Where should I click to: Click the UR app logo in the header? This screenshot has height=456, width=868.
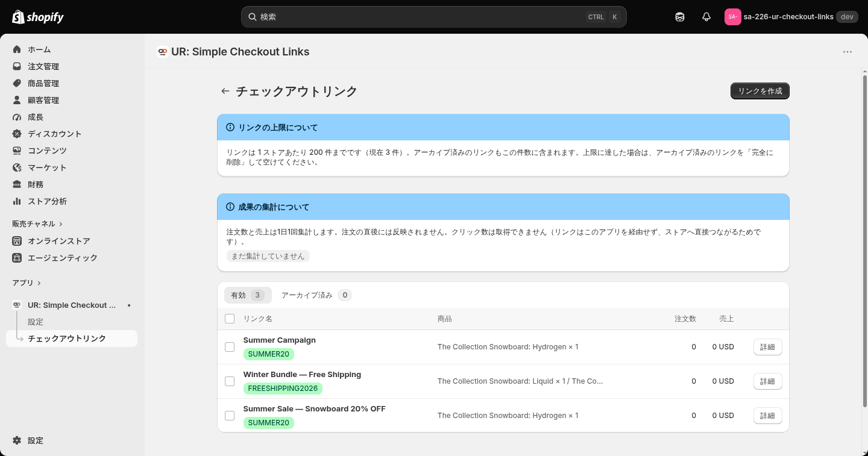[162, 52]
